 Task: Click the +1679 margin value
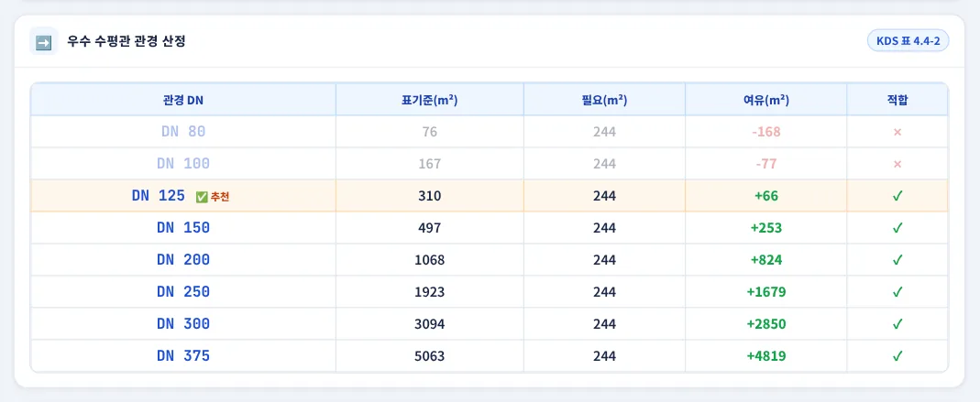[x=766, y=292]
